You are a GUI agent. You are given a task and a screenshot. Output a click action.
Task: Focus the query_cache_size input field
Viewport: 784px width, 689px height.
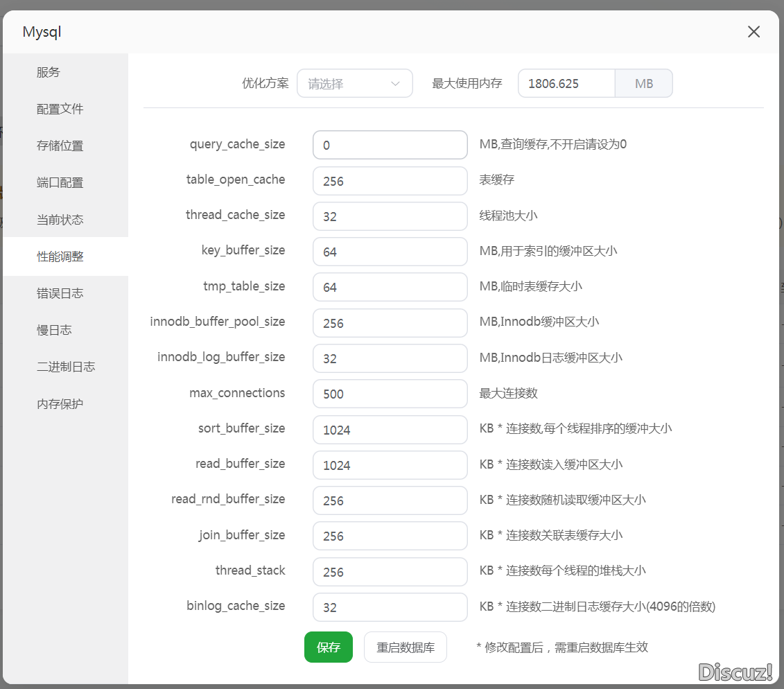point(390,146)
